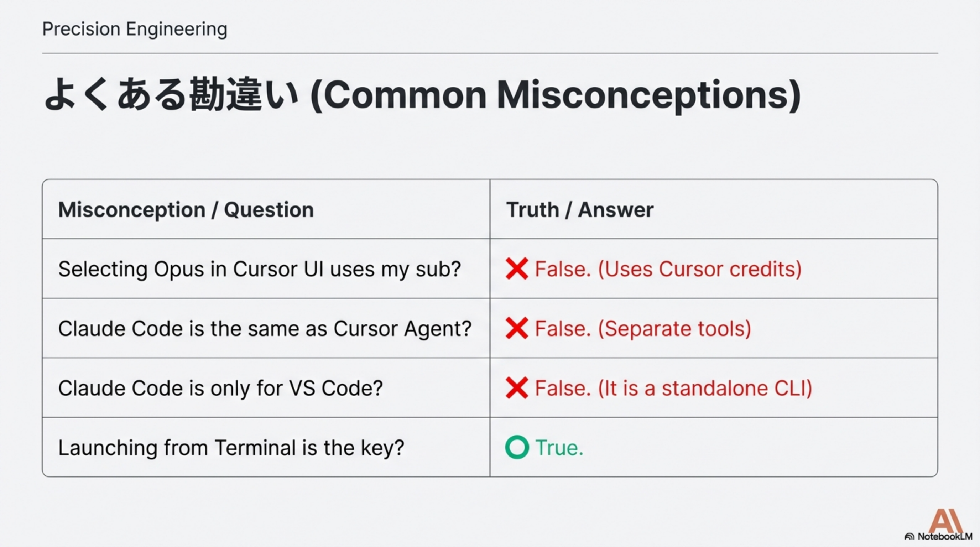Click "(Common Misconceptions)" in the title
Image resolution: width=980 pixels, height=547 pixels.
556,95
